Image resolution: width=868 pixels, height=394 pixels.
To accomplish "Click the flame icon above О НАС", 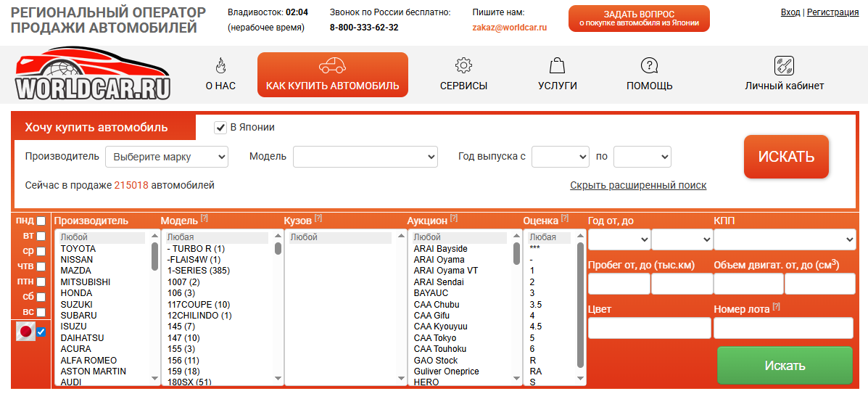I will [x=220, y=66].
